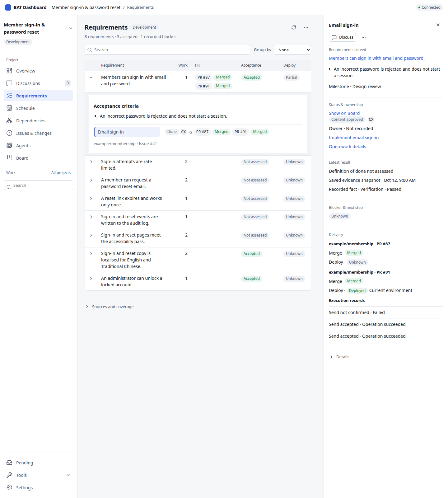Click the Dependencies icon in sidebar

pyautogui.click(x=9, y=121)
